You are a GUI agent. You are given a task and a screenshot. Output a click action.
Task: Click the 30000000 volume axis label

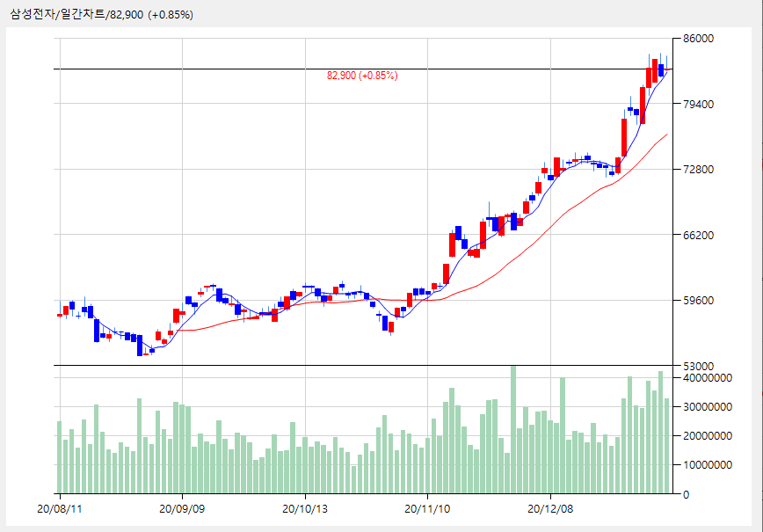click(x=707, y=407)
